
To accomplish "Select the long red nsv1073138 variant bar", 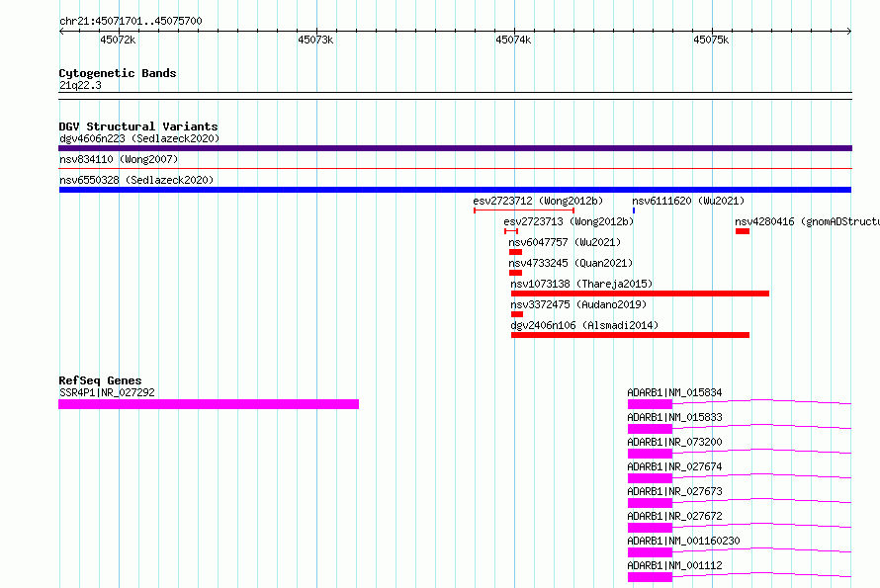I will (x=640, y=294).
